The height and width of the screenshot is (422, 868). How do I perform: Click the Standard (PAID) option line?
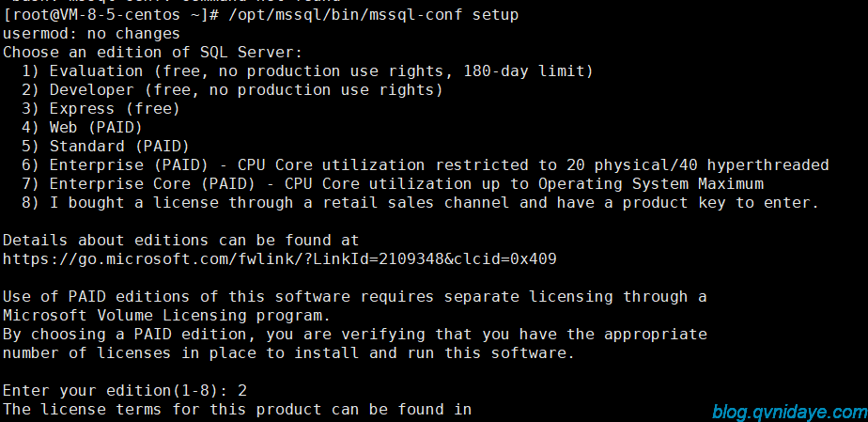pyautogui.click(x=106, y=147)
